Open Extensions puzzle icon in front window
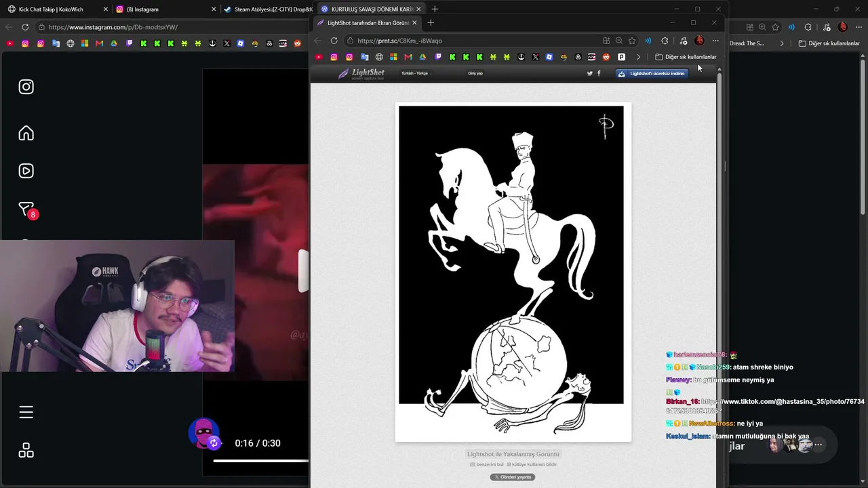Screen dimensions: 868x488 pyautogui.click(x=665, y=41)
